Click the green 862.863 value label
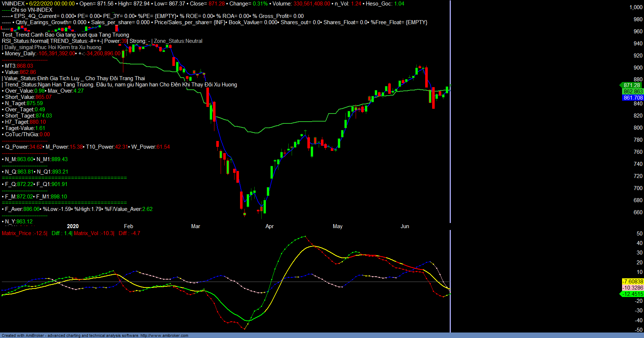Image resolution: width=644 pixels, height=338 pixels. click(633, 92)
